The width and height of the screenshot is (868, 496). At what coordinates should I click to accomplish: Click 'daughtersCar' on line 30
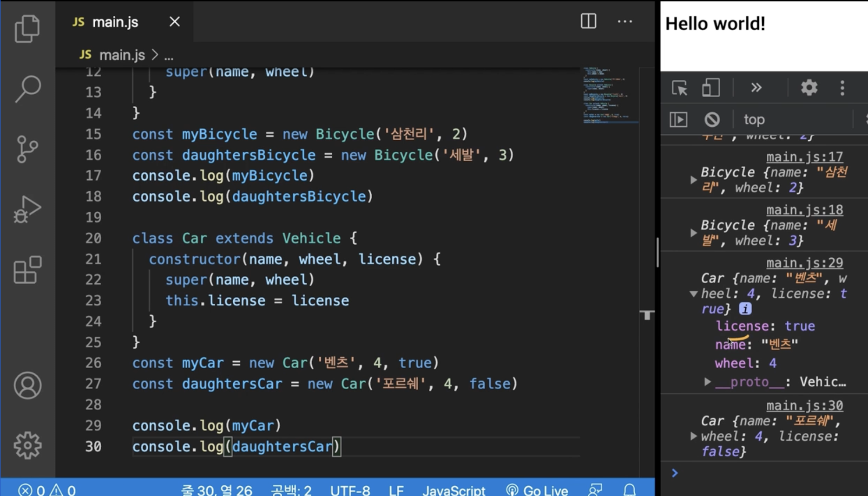[282, 446]
